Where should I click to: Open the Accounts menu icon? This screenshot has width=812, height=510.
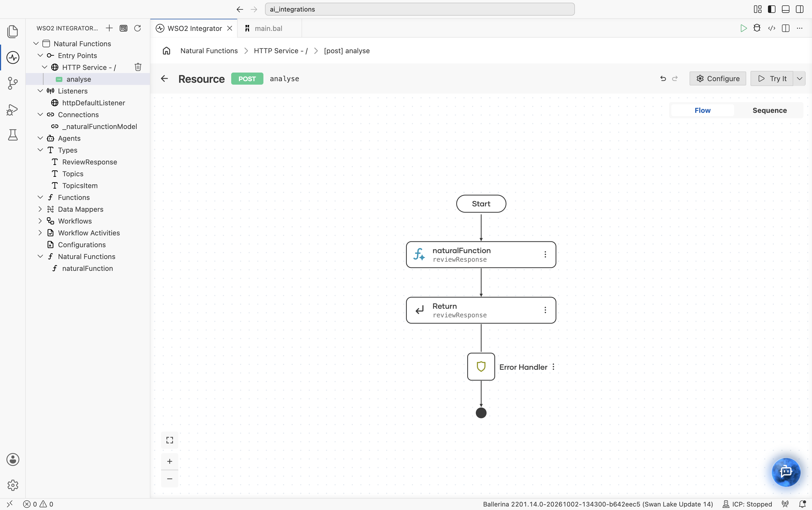click(12, 459)
